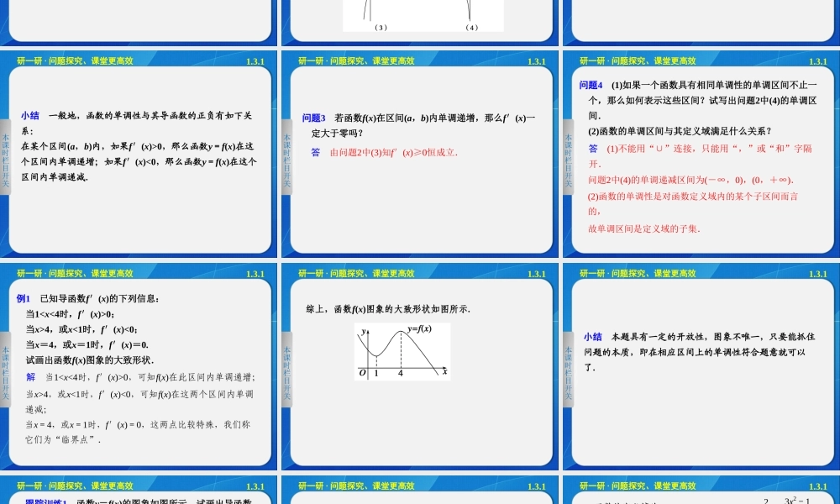Click the blue 小结 label in the 一般地 slide
840x504 pixels.
tap(30, 115)
